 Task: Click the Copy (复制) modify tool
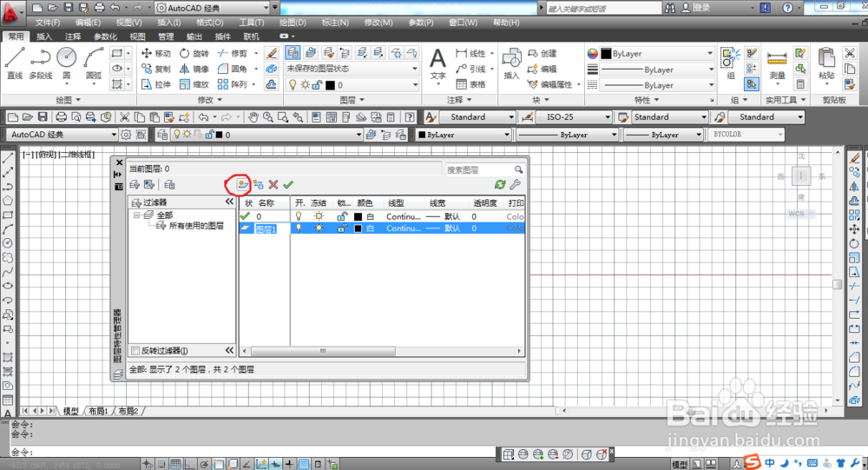point(156,69)
